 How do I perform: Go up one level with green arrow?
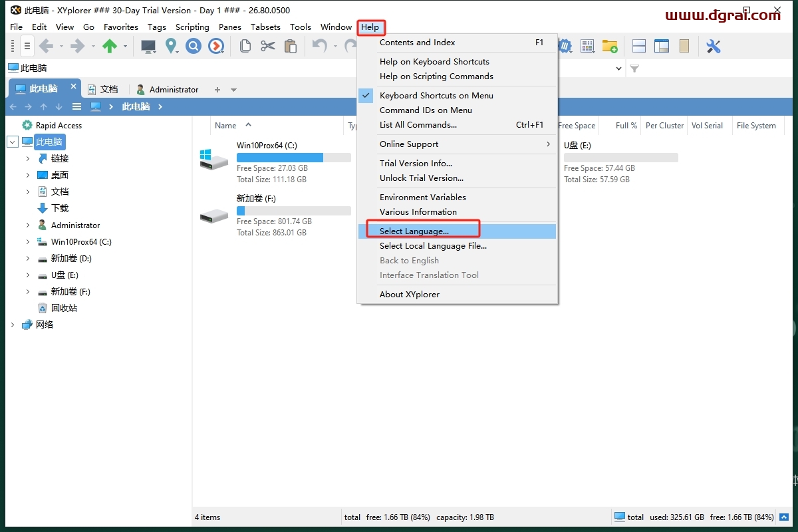click(110, 46)
